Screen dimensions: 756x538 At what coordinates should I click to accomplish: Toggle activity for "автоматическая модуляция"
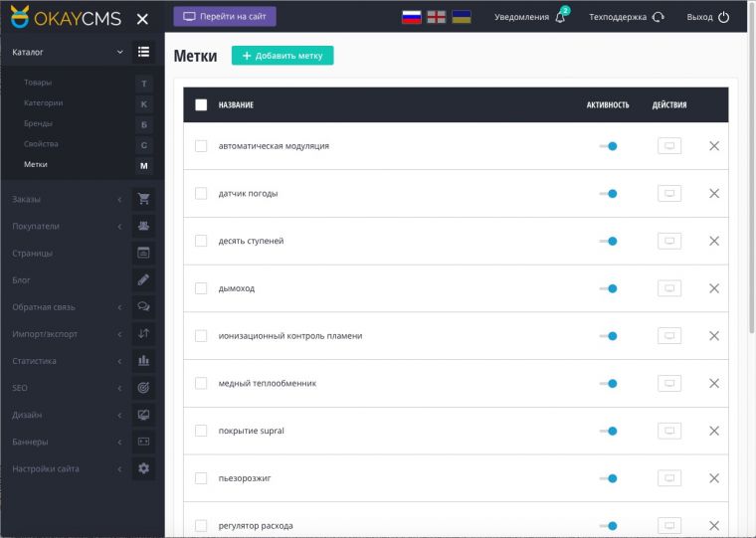[608, 146]
